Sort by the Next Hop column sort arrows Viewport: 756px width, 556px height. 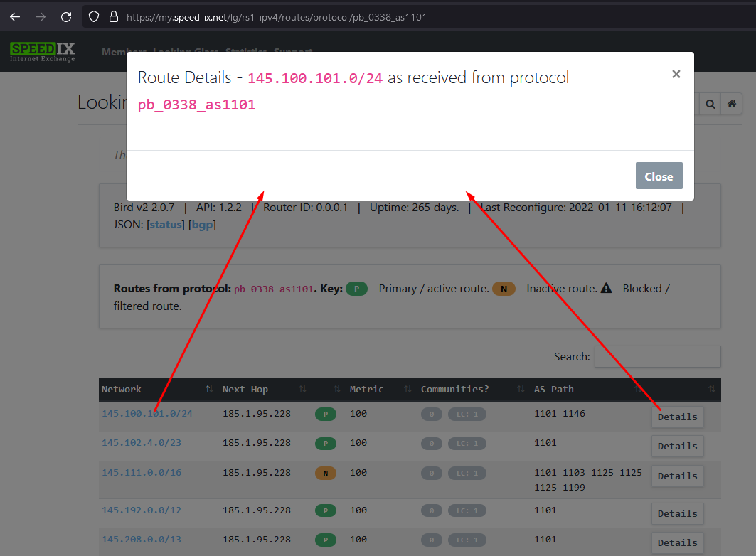pos(302,390)
